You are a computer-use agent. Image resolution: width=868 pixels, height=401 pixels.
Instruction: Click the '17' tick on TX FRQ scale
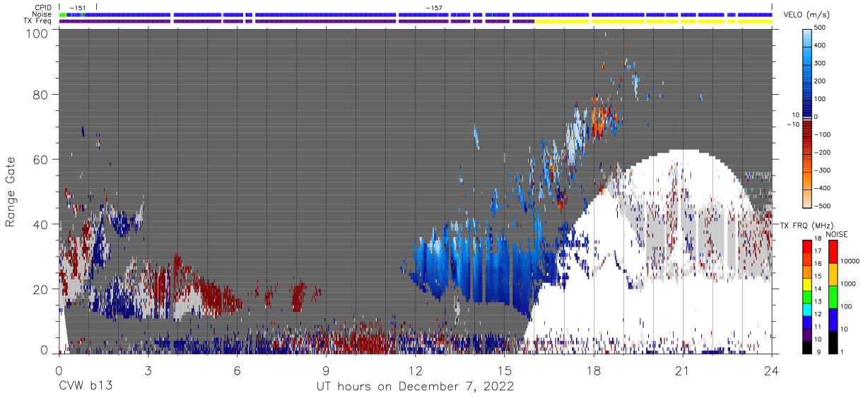818,251
